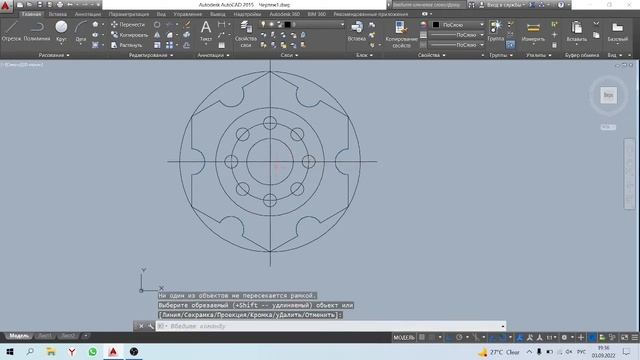Select the Отрезок (Line) tool
Image resolution: width=640 pixels, height=360 pixels.
[11, 31]
